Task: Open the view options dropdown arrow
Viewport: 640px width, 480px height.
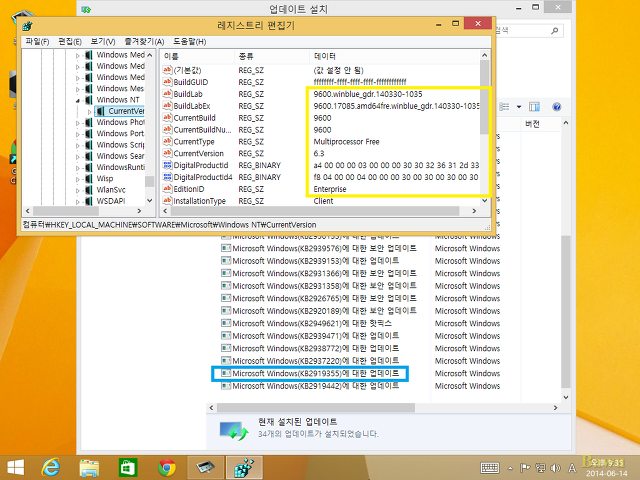Action: click(519, 107)
